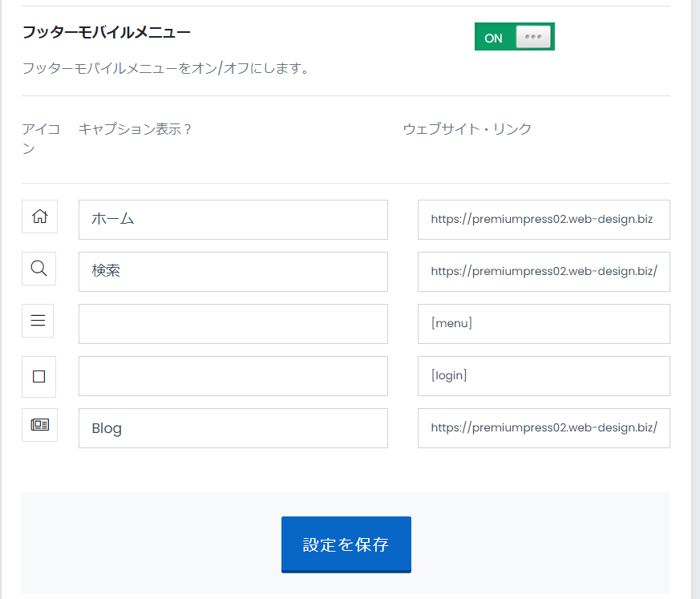Click the 設定を保存 save button
Viewport: 700px width, 599px height.
pos(346,544)
